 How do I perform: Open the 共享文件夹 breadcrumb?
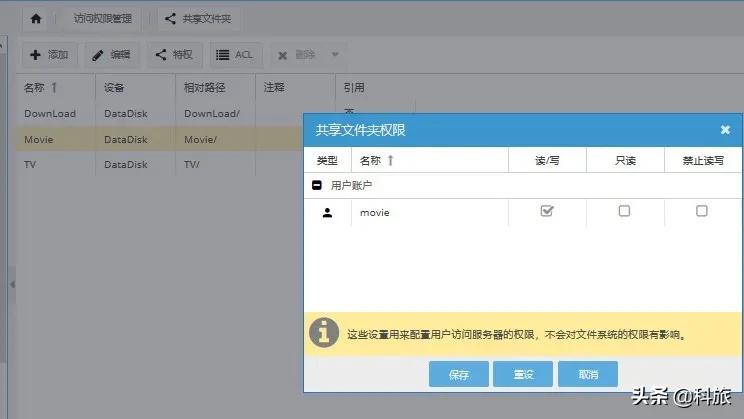pos(198,19)
